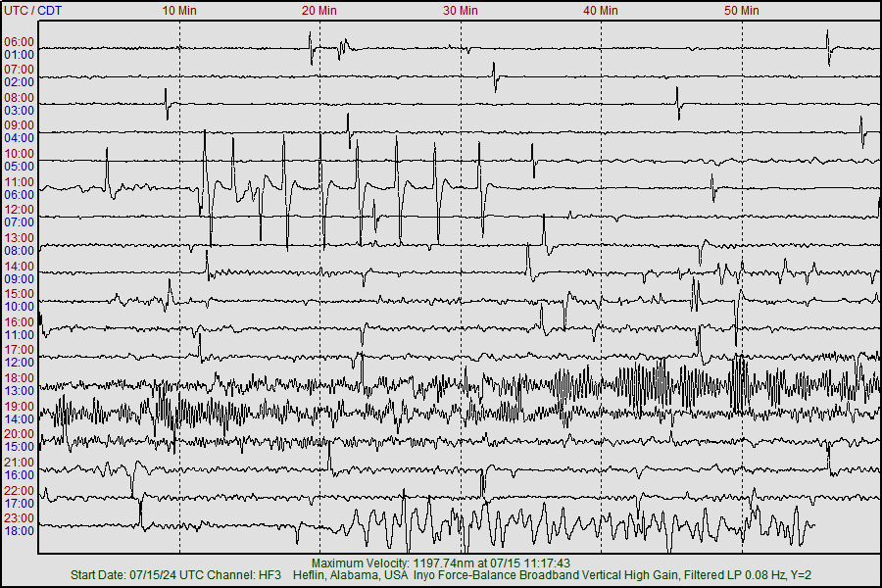Select the 17:00 UTC row label
The width and height of the screenshot is (882, 588).
(x=20, y=350)
